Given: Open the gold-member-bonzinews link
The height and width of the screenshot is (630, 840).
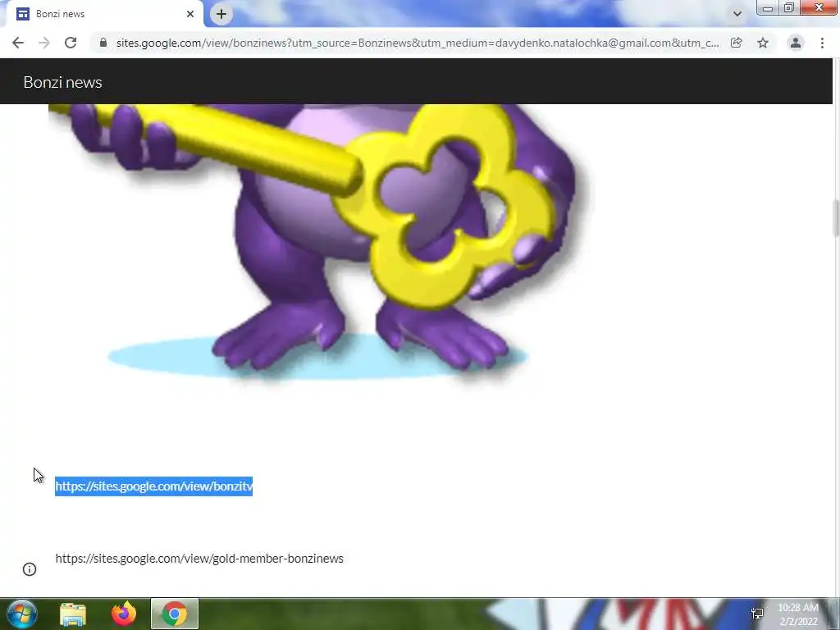Looking at the screenshot, I should [199, 558].
